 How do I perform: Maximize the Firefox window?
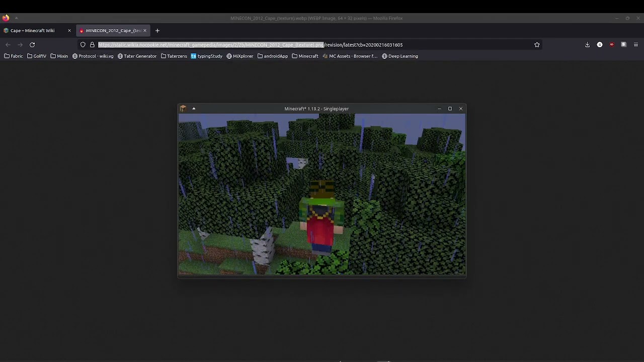click(627, 18)
